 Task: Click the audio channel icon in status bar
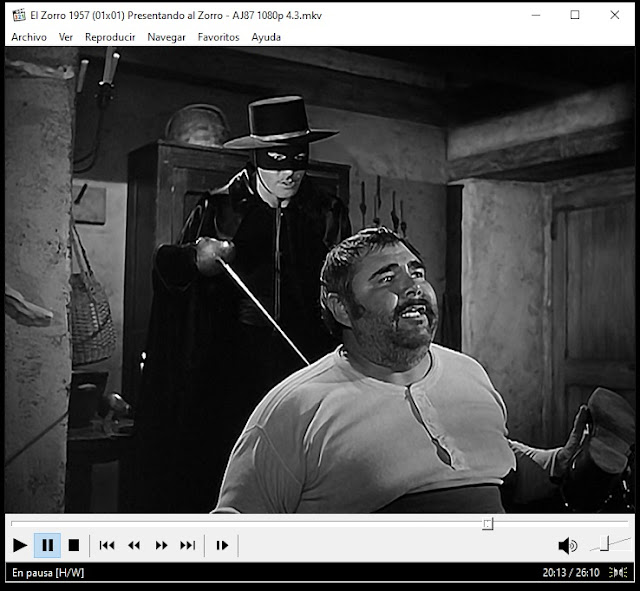coord(618,573)
